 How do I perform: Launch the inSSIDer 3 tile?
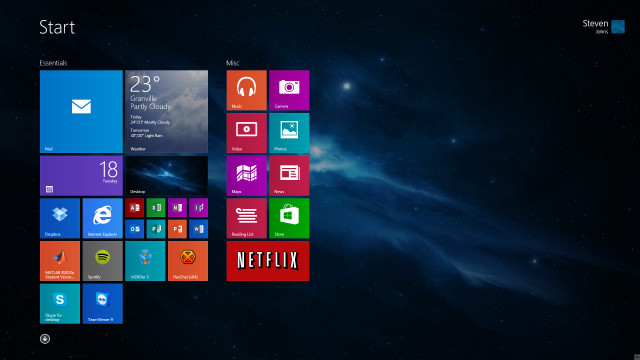[145, 261]
